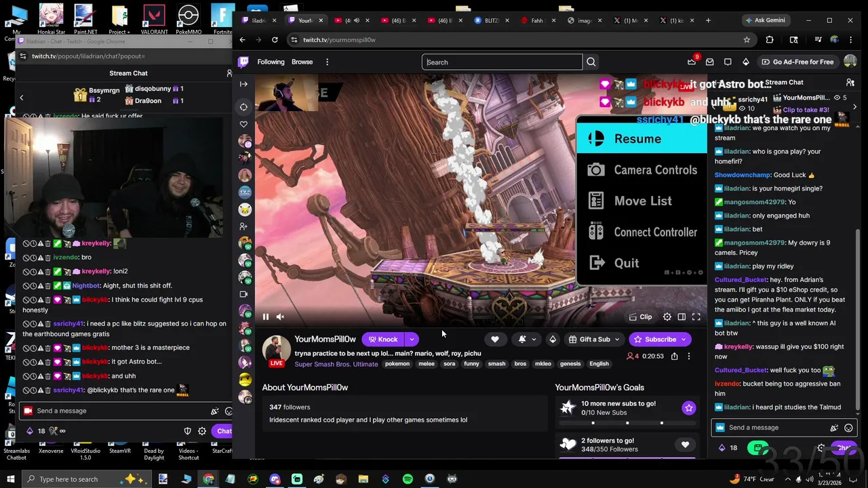
Task: Open Windows Start menu
Action: pyautogui.click(x=12, y=479)
